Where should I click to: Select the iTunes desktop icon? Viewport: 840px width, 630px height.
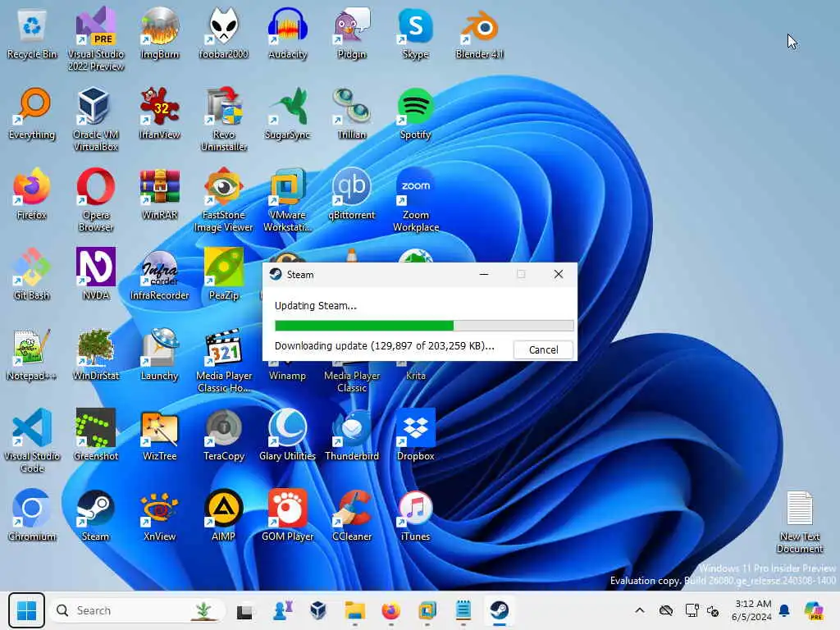(416, 515)
